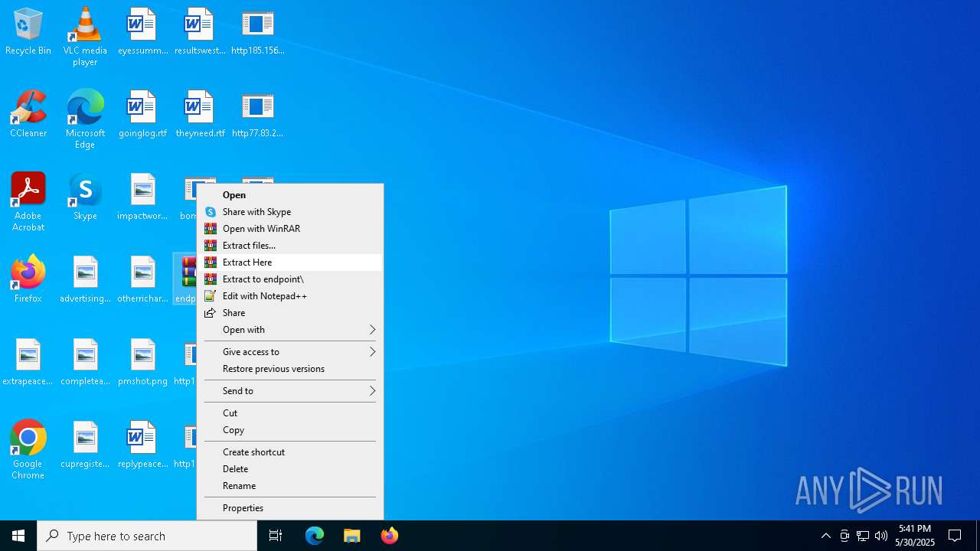Choose Create shortcut menu entry

[x=290, y=452]
